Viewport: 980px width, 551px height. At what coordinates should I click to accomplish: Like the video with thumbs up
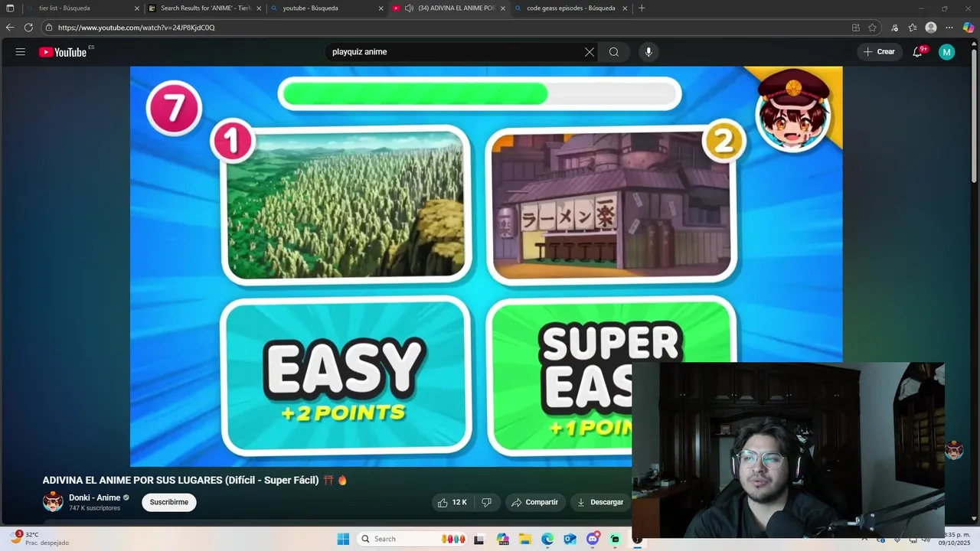coord(452,502)
